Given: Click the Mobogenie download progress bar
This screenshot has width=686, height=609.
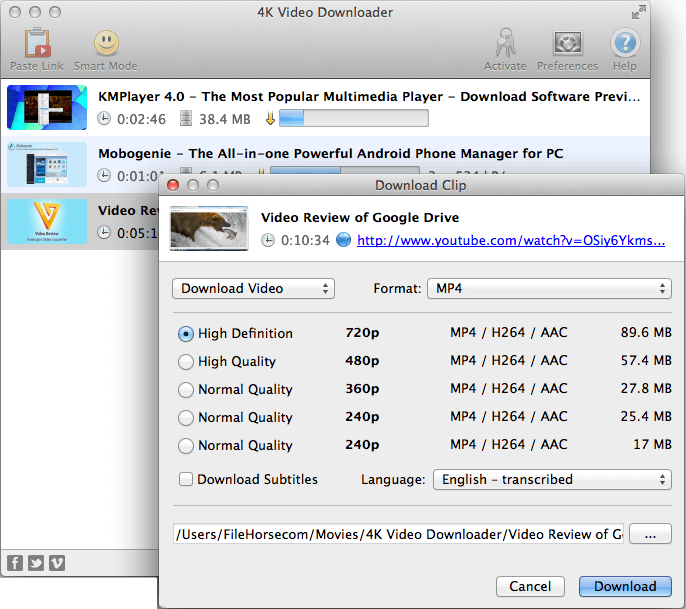Looking at the screenshot, I should click(x=345, y=170).
